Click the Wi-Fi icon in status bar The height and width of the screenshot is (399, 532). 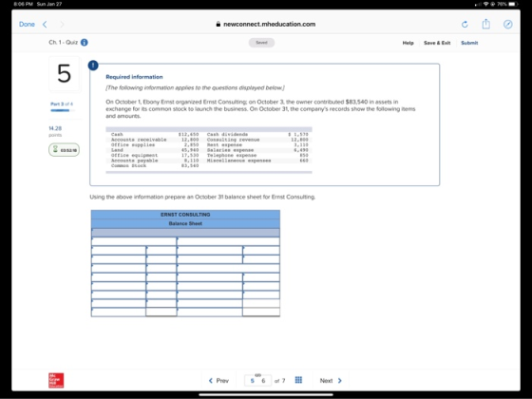(486, 4)
